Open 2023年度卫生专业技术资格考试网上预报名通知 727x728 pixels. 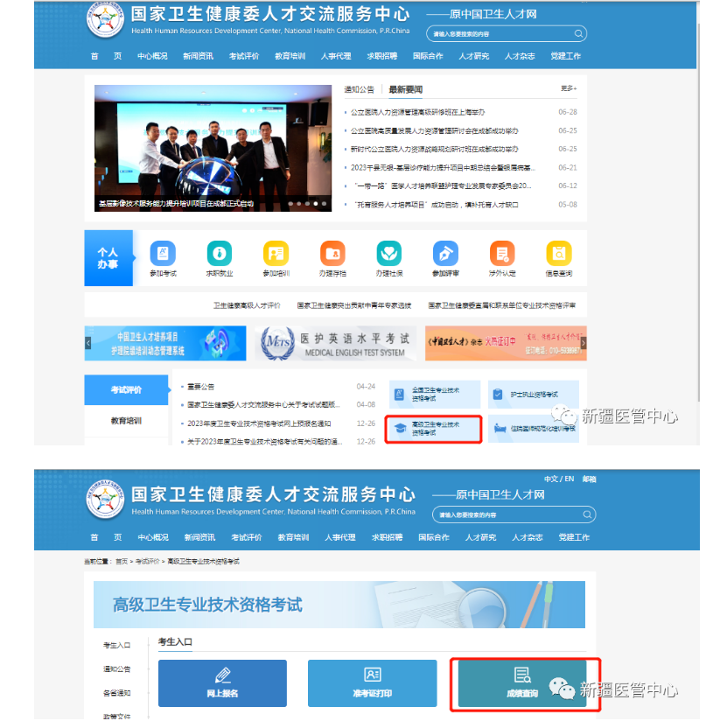pyautogui.click(x=259, y=423)
